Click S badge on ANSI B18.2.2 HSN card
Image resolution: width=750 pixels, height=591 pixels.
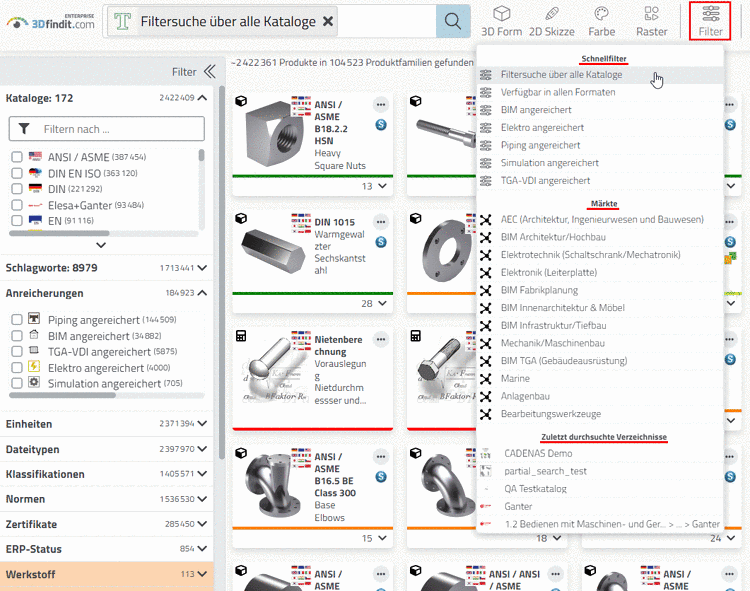point(381,125)
